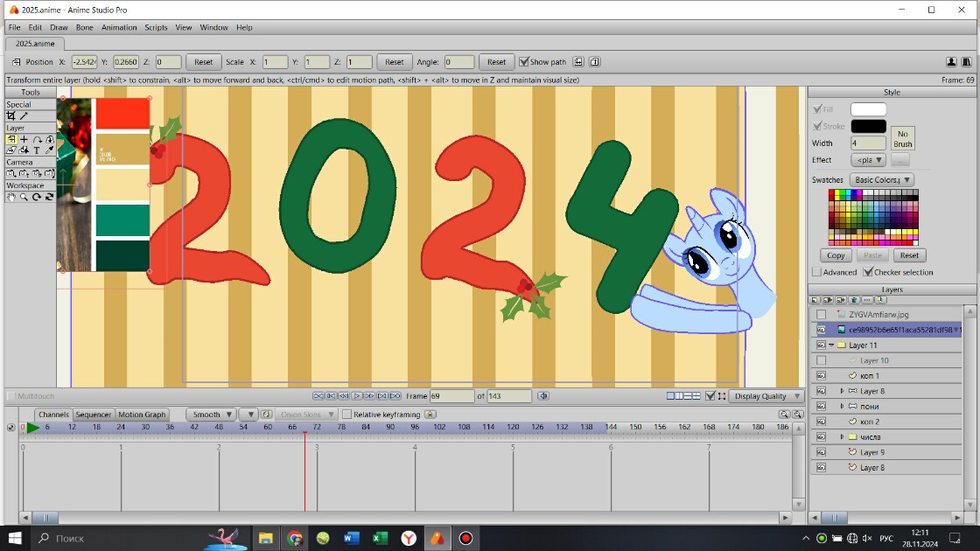This screenshot has height=551, width=980.
Task: Open the Animation menu
Action: click(119, 27)
